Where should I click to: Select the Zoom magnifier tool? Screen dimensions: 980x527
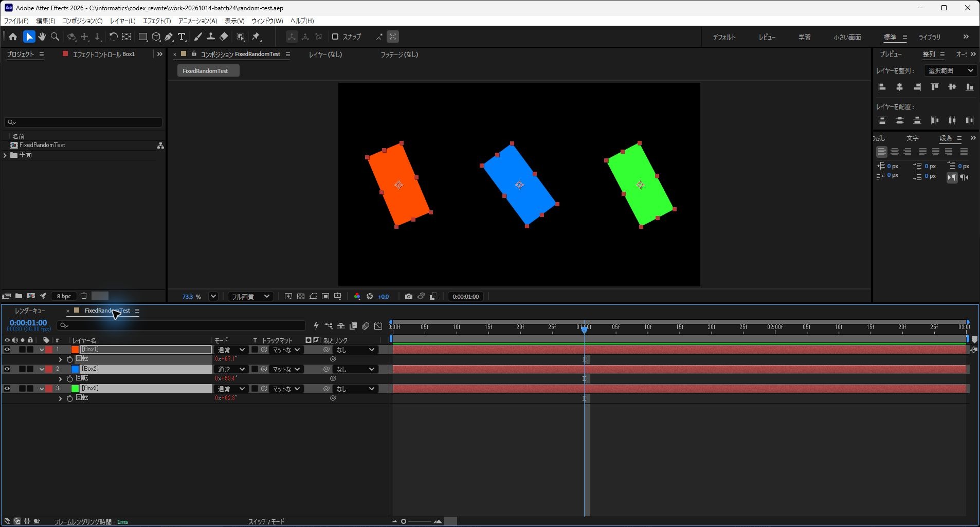click(x=55, y=37)
